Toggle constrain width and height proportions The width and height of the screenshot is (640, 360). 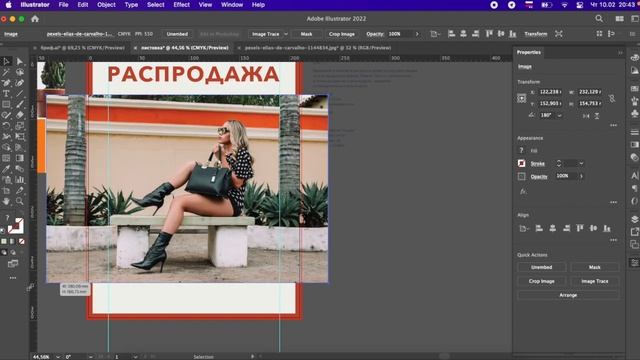(612, 98)
